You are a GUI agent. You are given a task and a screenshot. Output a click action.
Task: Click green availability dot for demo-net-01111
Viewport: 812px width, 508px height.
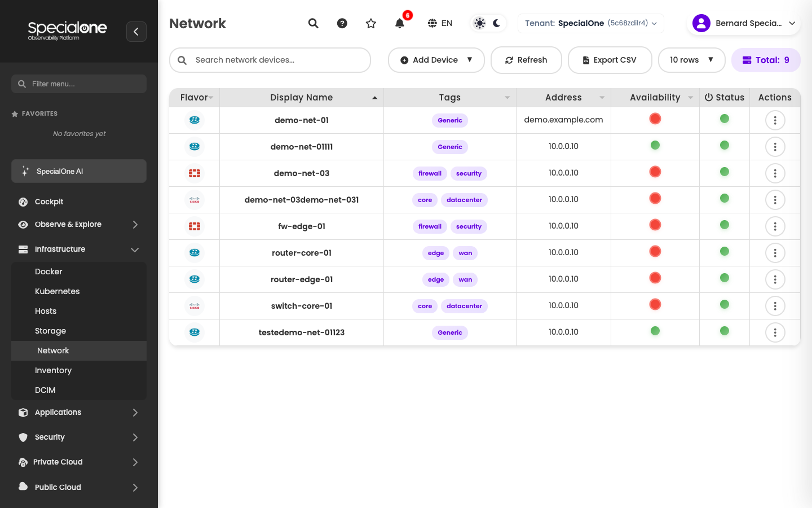655,145
